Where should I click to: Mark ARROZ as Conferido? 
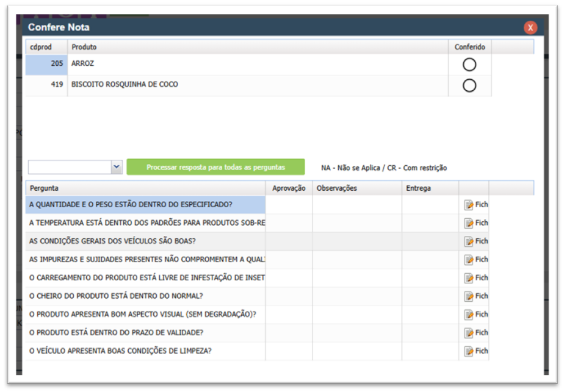pos(469,65)
